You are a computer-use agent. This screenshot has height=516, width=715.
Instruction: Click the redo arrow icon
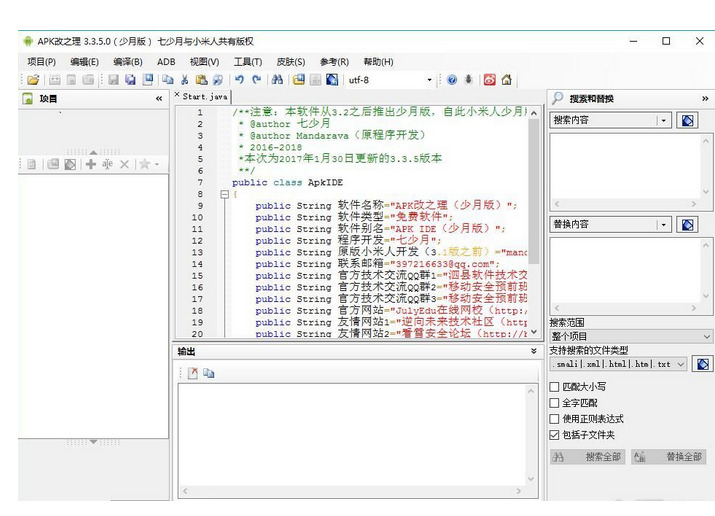pyautogui.click(x=256, y=80)
